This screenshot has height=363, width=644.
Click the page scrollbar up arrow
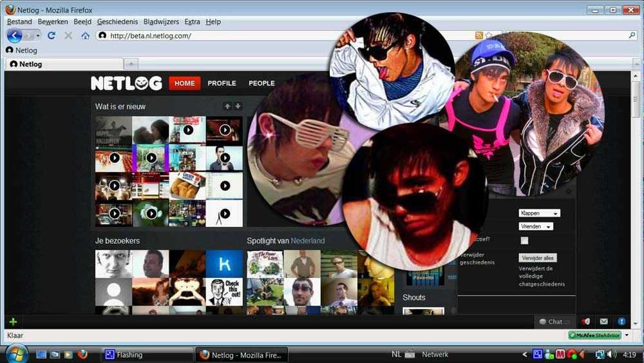(636, 77)
